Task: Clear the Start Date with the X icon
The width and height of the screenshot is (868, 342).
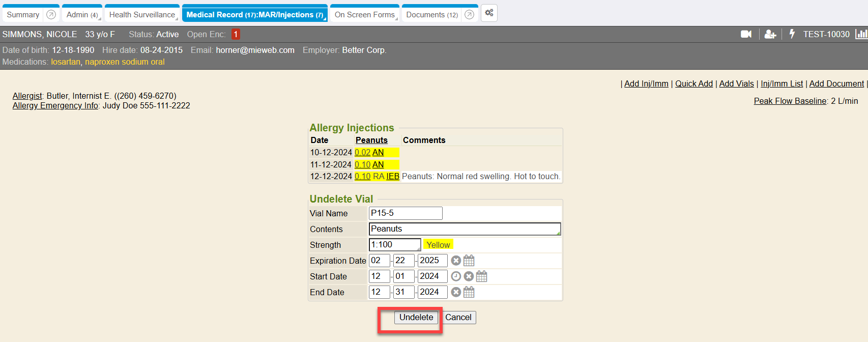Action: click(469, 276)
